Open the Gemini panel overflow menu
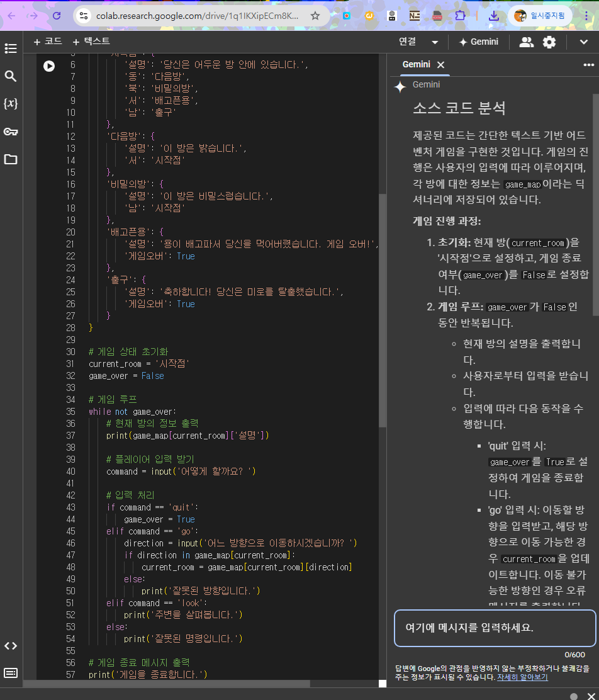The image size is (599, 700). (588, 65)
